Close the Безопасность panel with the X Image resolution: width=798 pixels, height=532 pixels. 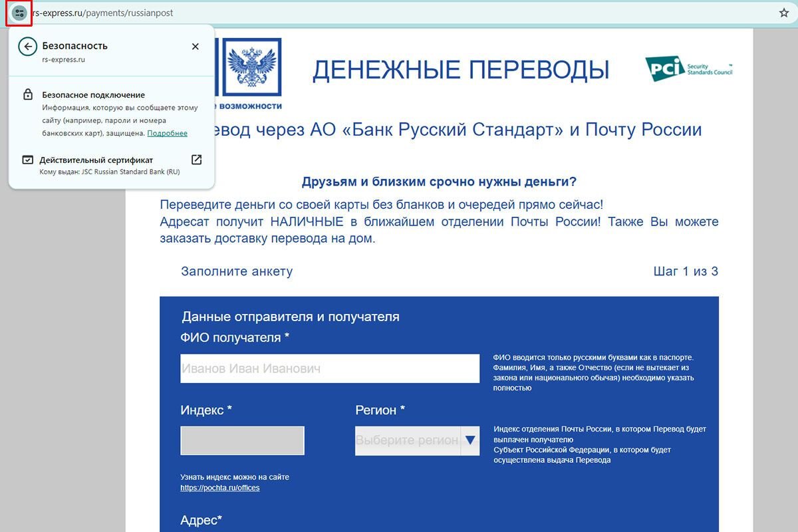click(196, 47)
